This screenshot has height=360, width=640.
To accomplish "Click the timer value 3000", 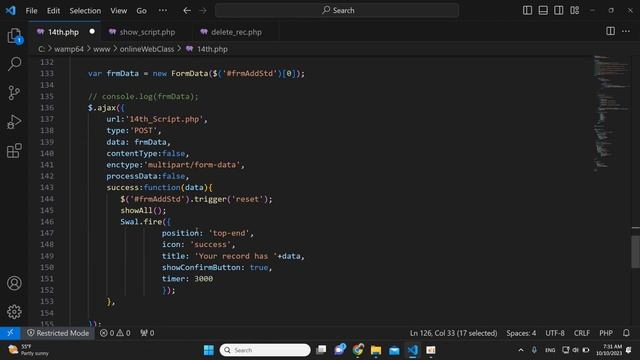I will click(203, 279).
